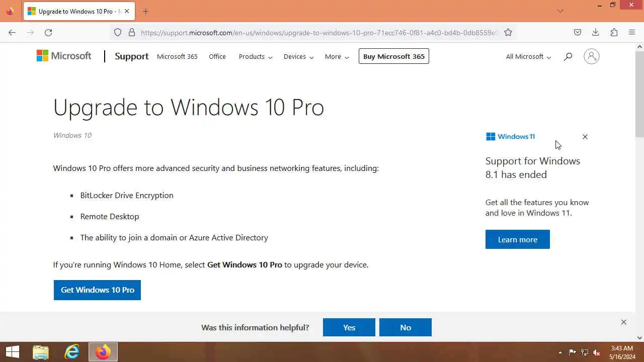644x362 pixels.
Task: Expand the All Microsoft dropdown
Action: click(x=528, y=56)
